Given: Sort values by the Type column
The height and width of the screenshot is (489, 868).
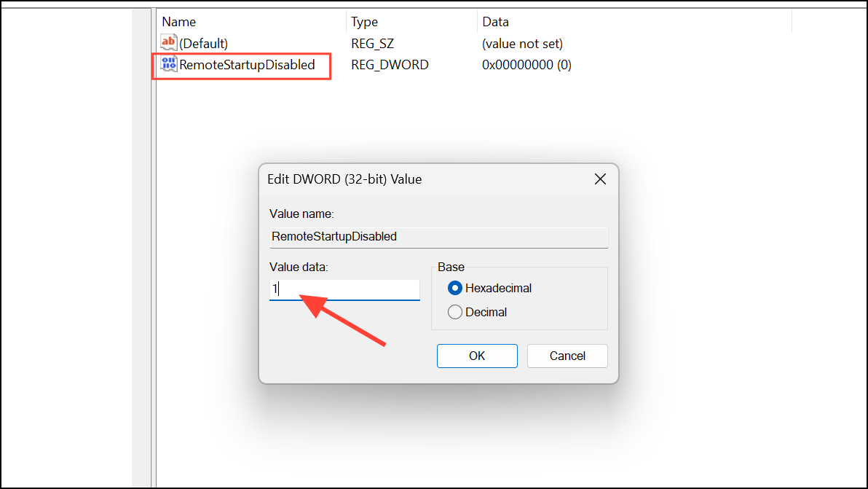Looking at the screenshot, I should pos(364,21).
